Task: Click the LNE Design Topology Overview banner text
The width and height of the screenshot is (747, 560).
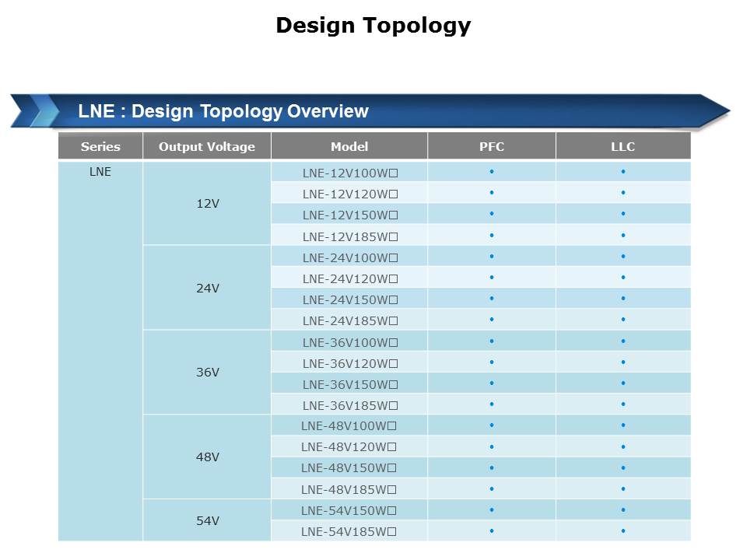Action: [223, 111]
